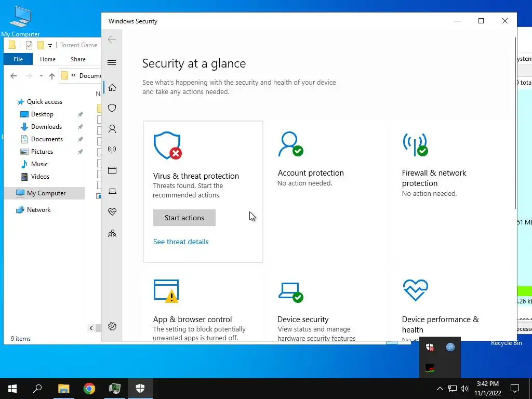This screenshot has height=399, width=532.
Task: Click the Device security heading
Action: point(303,320)
